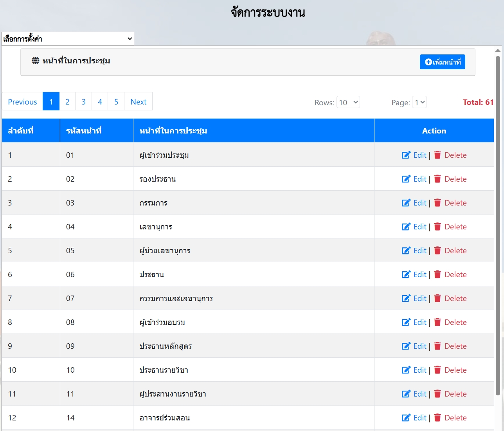Expand the Rows per page dropdown
504x431 pixels.
coord(348,102)
